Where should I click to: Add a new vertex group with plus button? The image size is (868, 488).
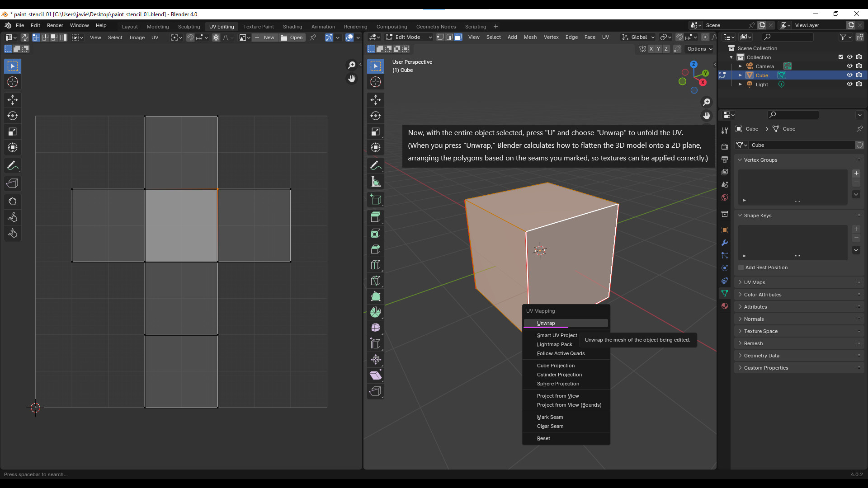[856, 174]
